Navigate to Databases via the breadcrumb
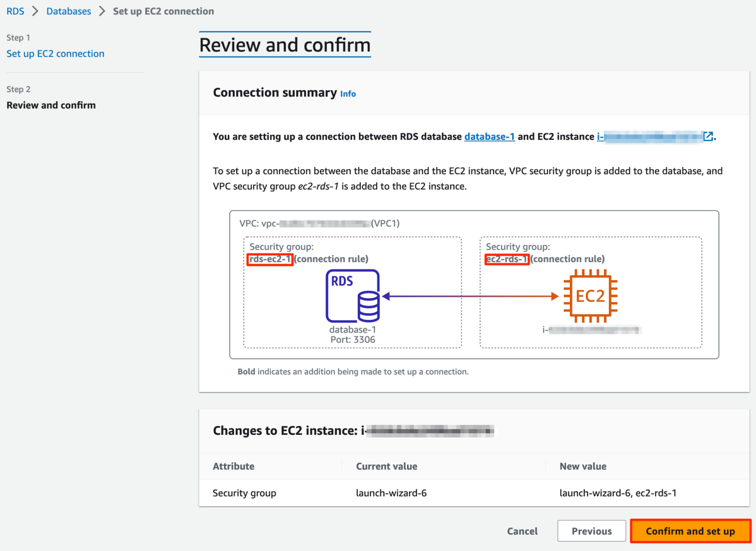Image resolution: width=756 pixels, height=551 pixels. tap(68, 11)
